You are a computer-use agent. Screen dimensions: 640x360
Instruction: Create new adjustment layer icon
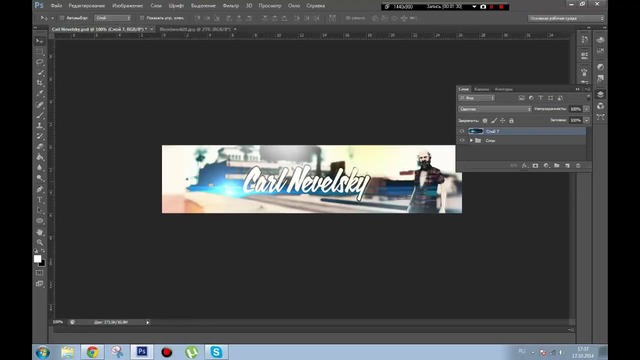coord(546,166)
